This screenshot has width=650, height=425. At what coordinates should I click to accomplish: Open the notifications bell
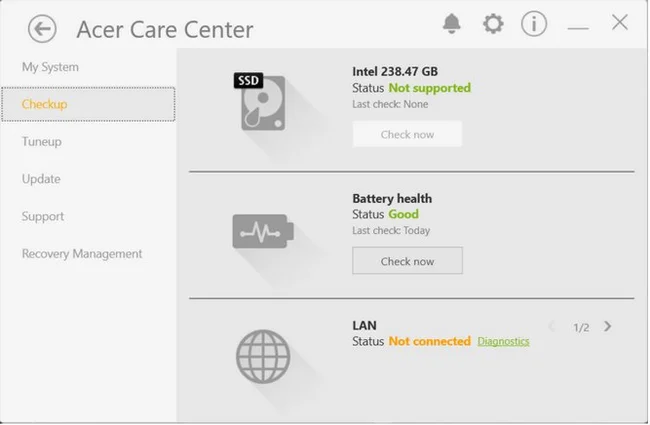click(x=451, y=24)
